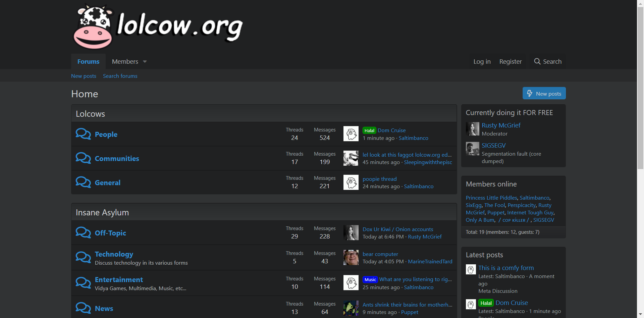Expand the Members dropdown arrow

pyautogui.click(x=145, y=62)
